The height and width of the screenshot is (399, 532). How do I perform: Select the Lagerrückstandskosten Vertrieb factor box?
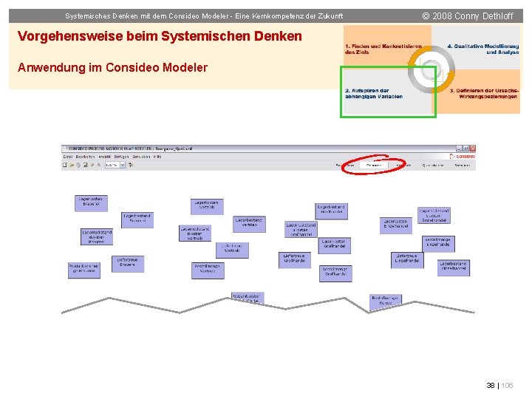pos(195,233)
